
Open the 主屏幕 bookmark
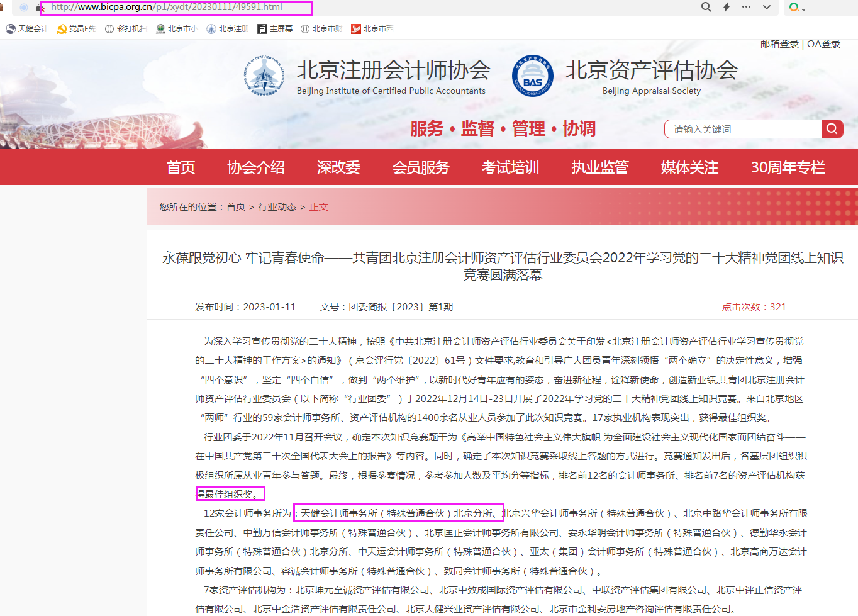(275, 29)
